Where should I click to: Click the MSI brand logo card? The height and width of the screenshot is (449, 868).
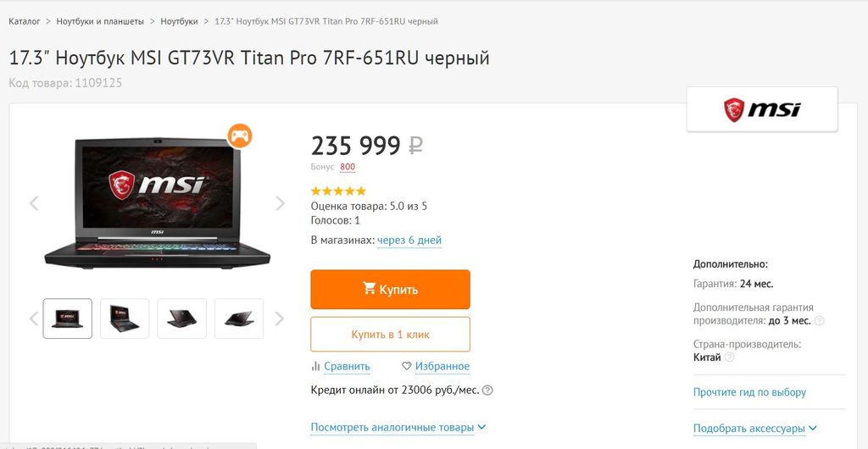click(x=762, y=109)
